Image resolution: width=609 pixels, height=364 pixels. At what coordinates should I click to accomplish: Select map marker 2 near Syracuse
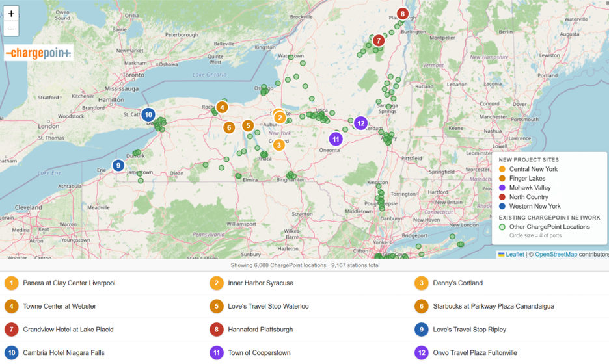[x=280, y=118]
